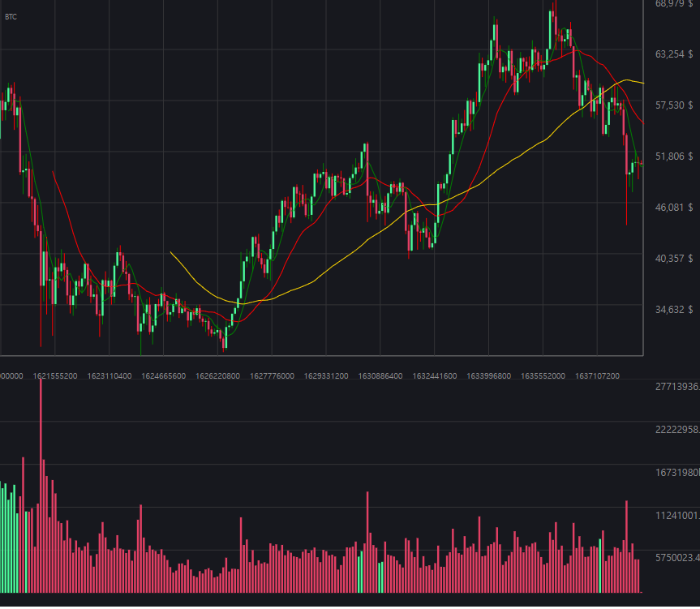The width and height of the screenshot is (700, 609).
Task: Click timestamp 1637107200 on time axis
Action: point(597,376)
